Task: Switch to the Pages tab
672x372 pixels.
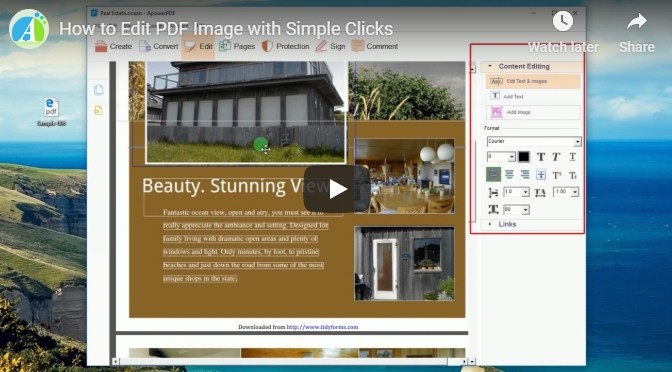Action: (x=237, y=46)
